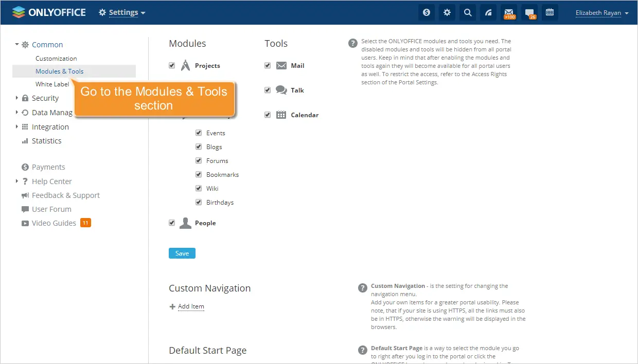The width and height of the screenshot is (638, 364).
Task: Click the ONLYOFFICE logo in the header
Action: (x=49, y=12)
